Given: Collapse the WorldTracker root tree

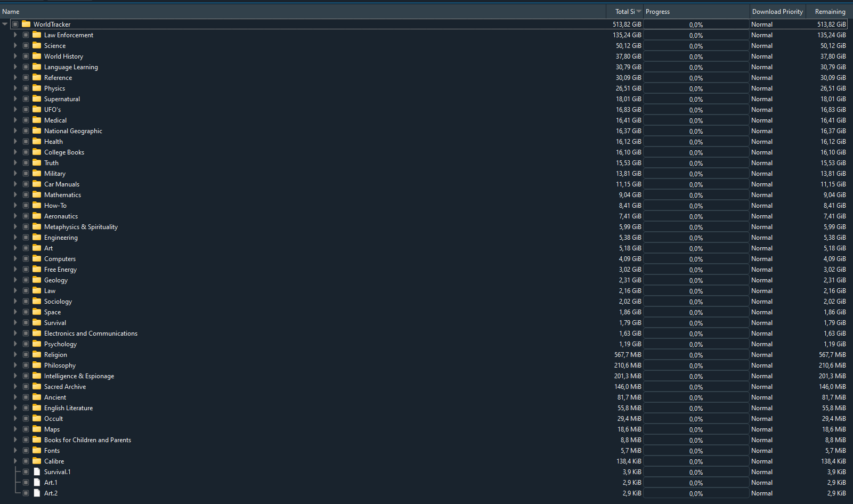Looking at the screenshot, I should [5, 24].
